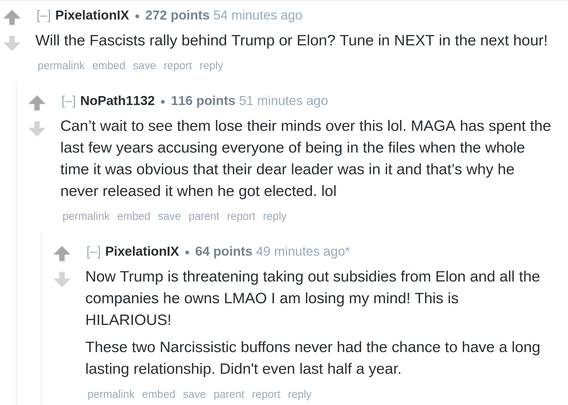Downvote PixelationIX's top comment about Fascists
568x405 pixels.
(x=12, y=43)
